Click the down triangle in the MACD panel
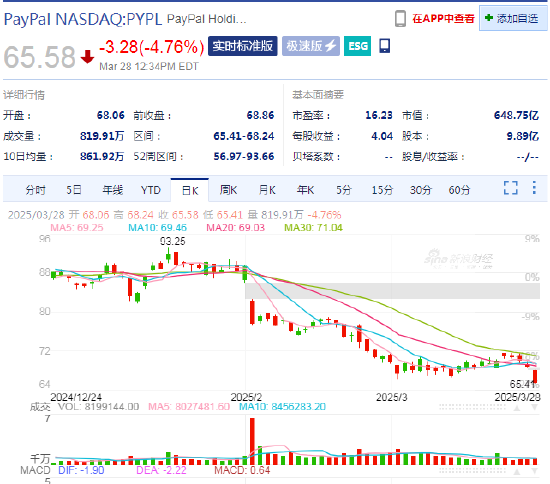Image resolution: width=550 pixels, height=484 pixels. click(x=534, y=472)
